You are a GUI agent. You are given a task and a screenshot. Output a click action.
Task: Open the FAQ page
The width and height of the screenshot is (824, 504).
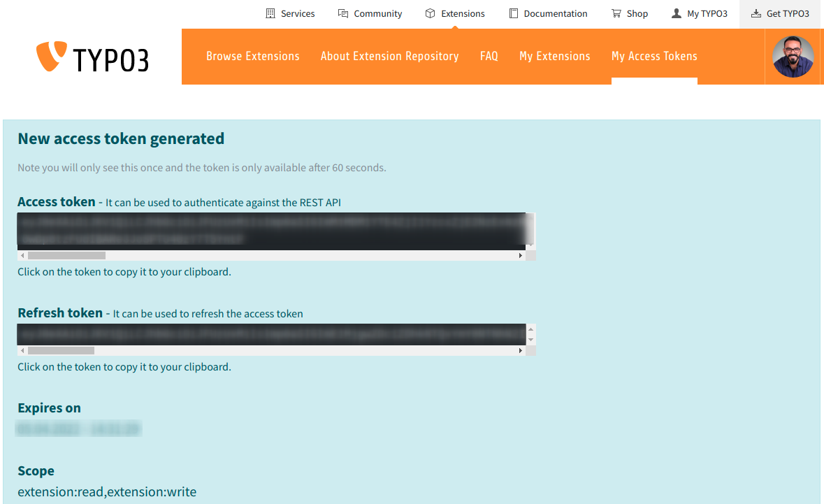tap(489, 56)
